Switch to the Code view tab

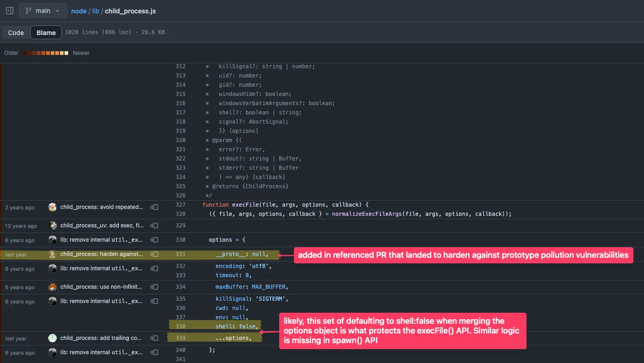coord(16,33)
